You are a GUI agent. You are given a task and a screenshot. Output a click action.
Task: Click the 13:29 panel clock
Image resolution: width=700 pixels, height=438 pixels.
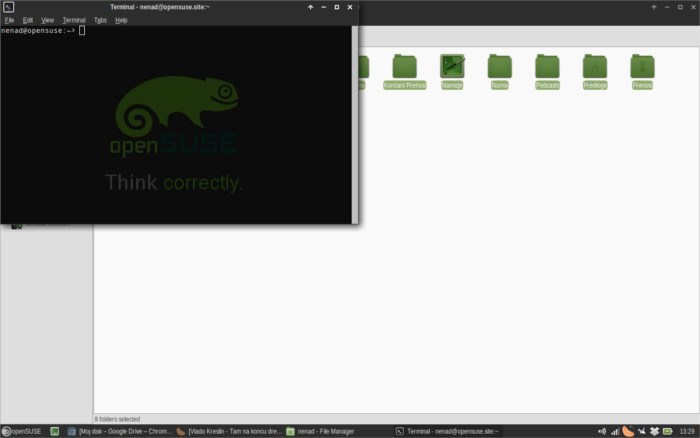687,431
